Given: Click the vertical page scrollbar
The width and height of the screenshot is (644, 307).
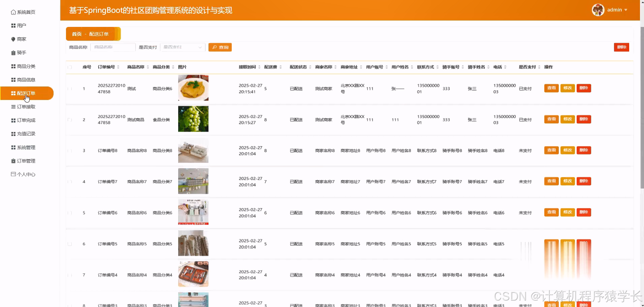Looking at the screenshot, I should click(642, 108).
